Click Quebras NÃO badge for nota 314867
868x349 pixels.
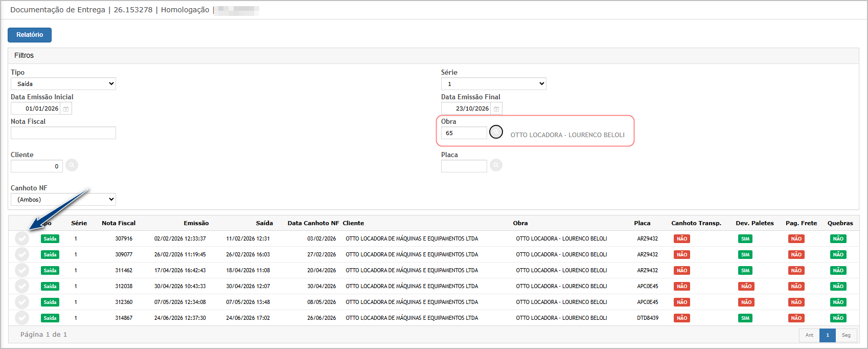[x=838, y=318]
